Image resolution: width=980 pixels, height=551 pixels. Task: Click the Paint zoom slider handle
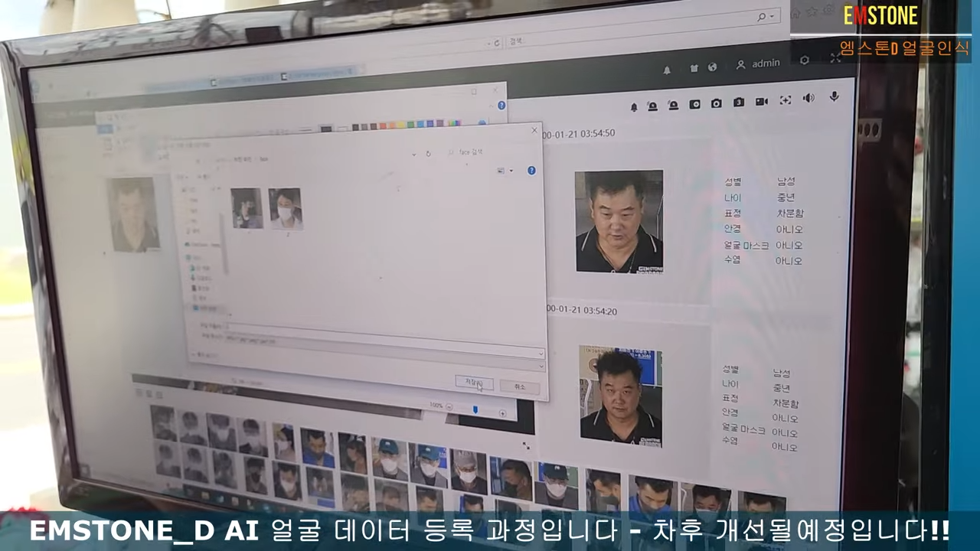(475, 410)
